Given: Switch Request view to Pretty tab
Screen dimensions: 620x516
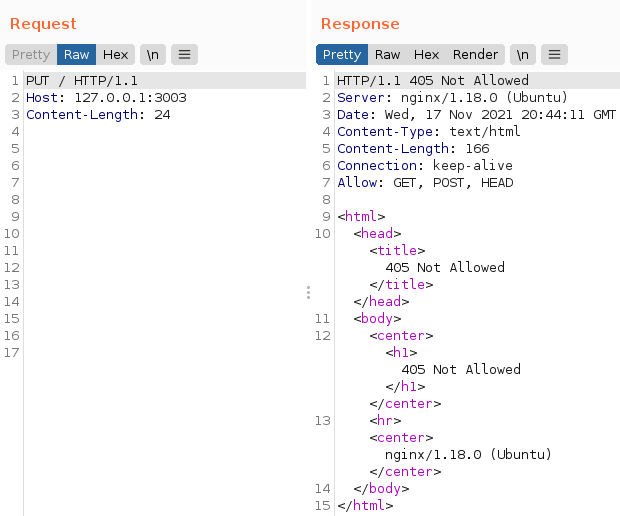Looking at the screenshot, I should tap(30, 55).
